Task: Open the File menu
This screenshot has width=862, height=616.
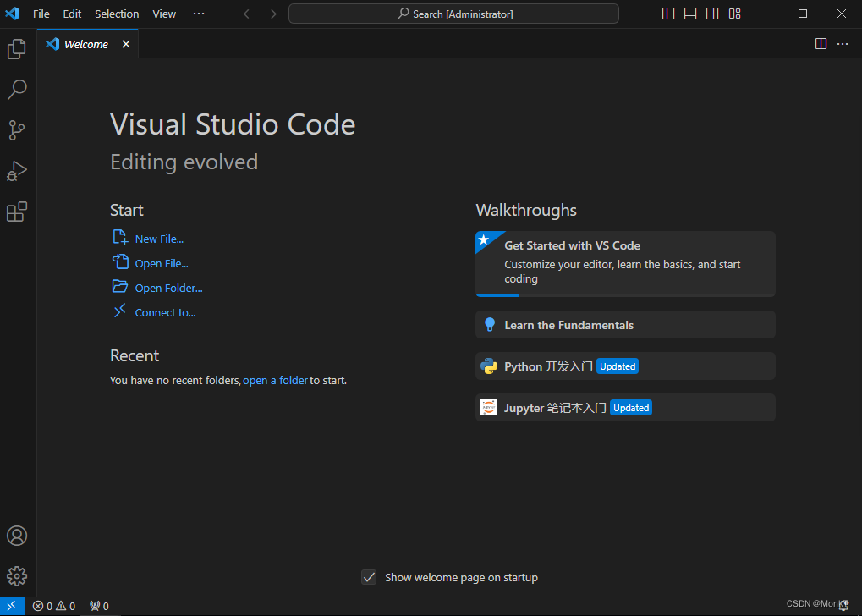Action: pyautogui.click(x=41, y=14)
